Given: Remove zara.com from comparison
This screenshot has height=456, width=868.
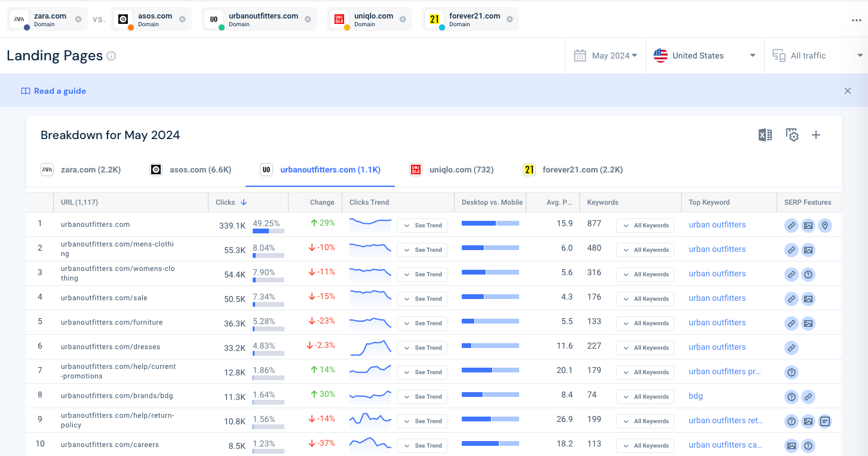Looking at the screenshot, I should 78,19.
